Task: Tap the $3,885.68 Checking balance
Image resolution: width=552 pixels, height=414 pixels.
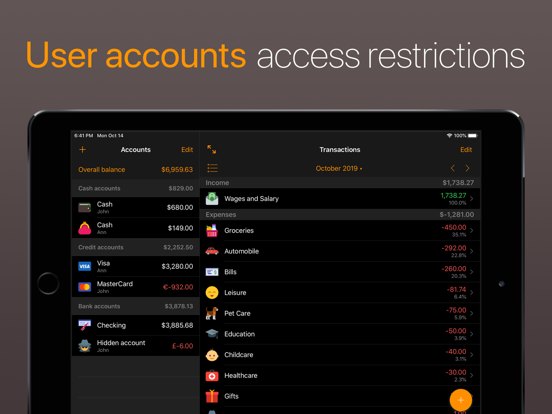Action: 177,325
